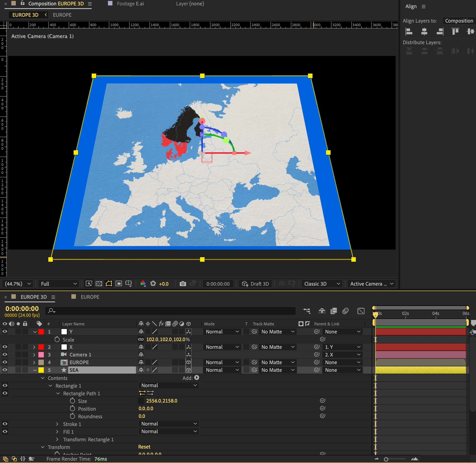Toggle transparency grid in viewer toolbar

(x=99, y=284)
